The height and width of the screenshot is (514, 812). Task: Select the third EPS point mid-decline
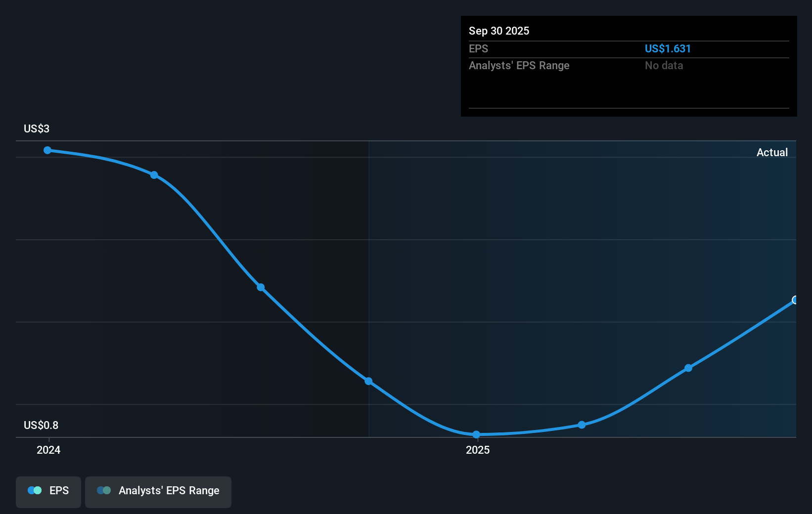261,287
